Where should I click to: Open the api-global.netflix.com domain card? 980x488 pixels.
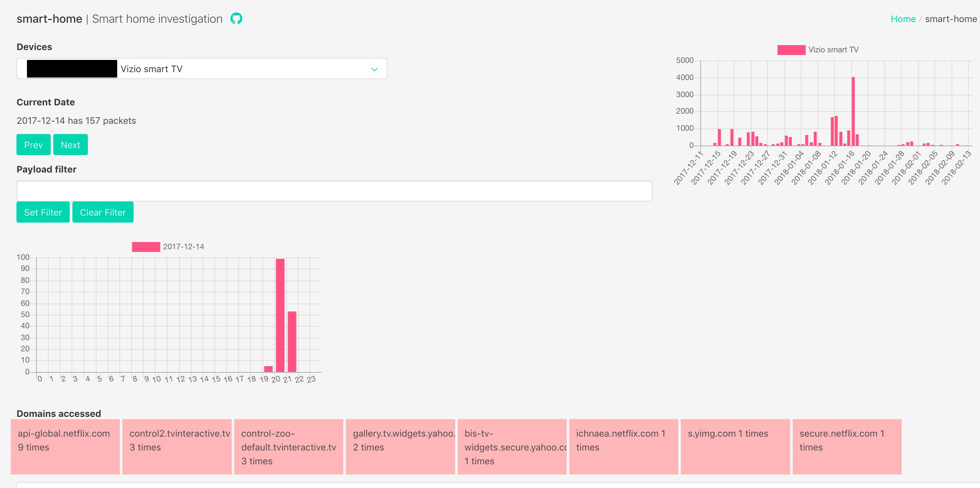tap(65, 447)
